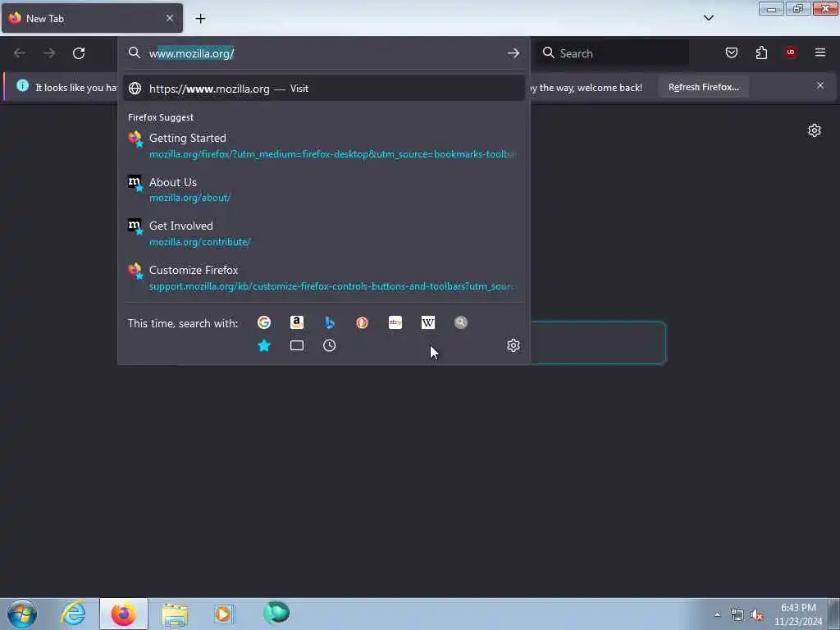
Task: Open a new tab with plus button
Action: tap(200, 19)
